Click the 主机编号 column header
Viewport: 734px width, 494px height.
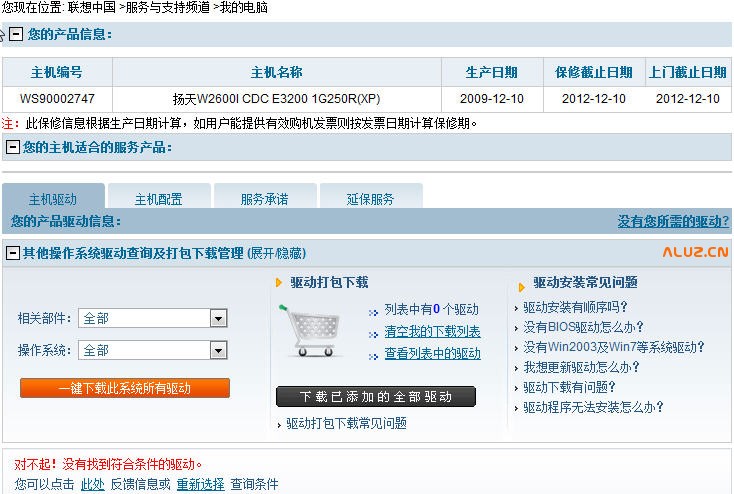coord(57,72)
